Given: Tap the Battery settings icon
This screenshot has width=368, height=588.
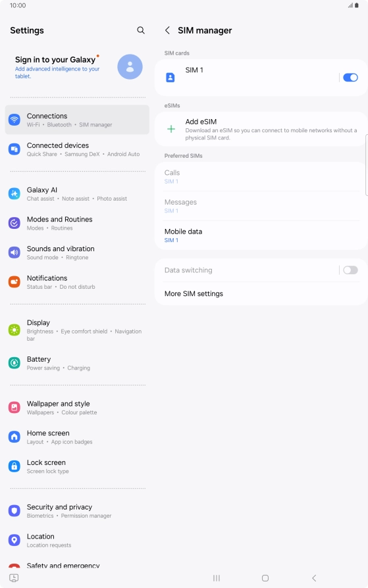Looking at the screenshot, I should click(14, 363).
